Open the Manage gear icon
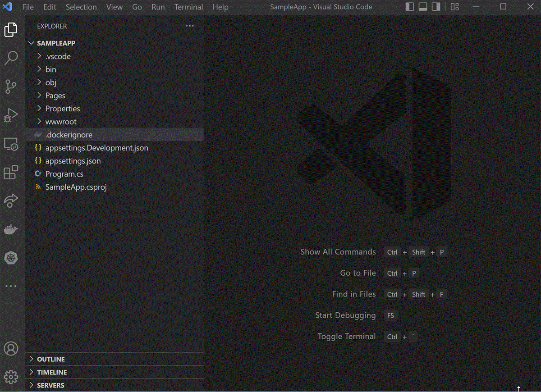Image resolution: width=541 pixels, height=392 pixels. 11,377
